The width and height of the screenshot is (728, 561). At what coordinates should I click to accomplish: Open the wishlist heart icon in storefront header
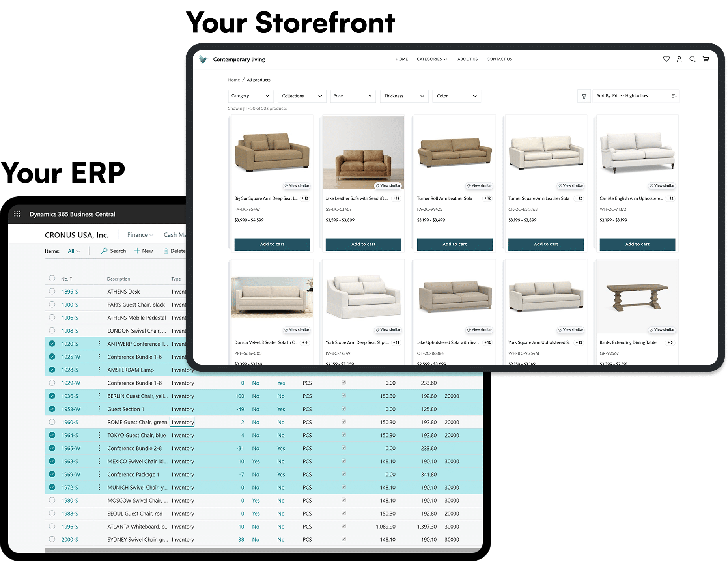pos(666,59)
